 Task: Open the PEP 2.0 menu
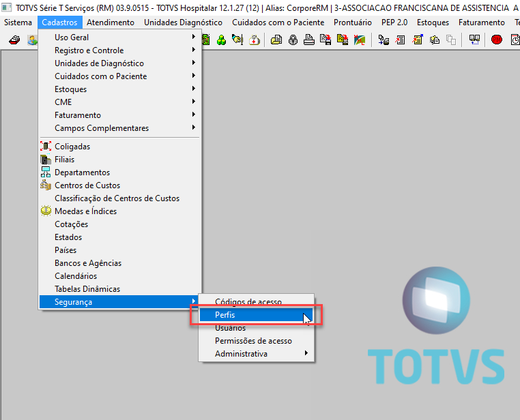pyautogui.click(x=394, y=22)
